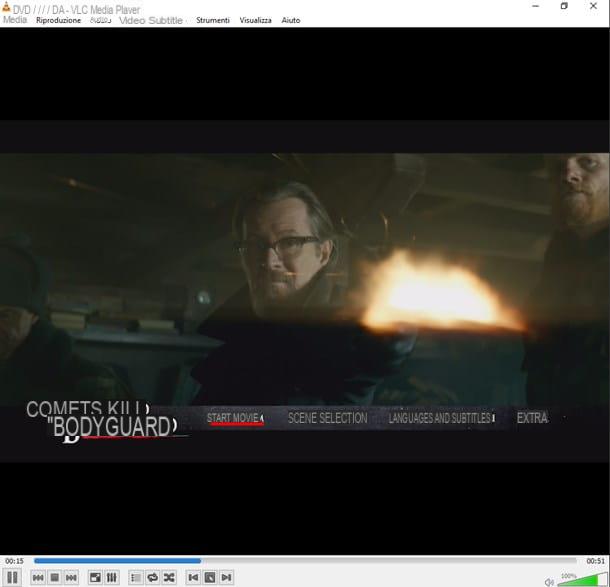Seek within the blue playback progress bar
This screenshot has height=587, width=610.
click(x=305, y=561)
